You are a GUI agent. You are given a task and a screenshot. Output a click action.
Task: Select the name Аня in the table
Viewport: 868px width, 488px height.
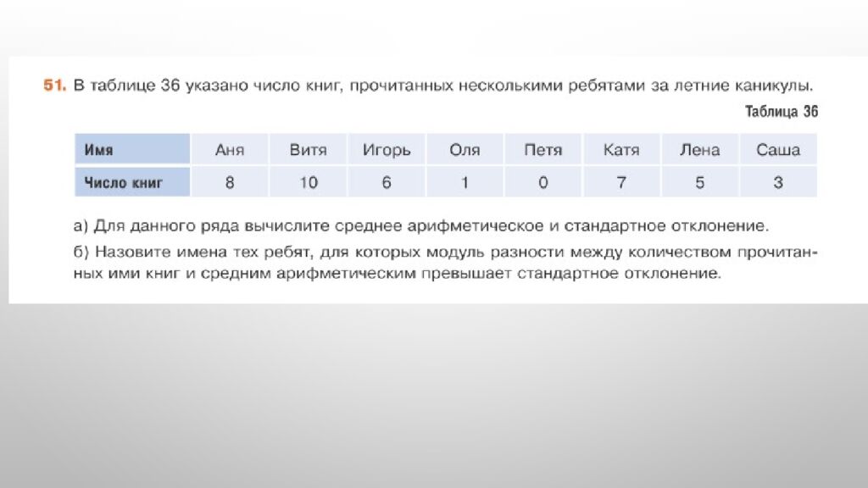click(x=230, y=148)
